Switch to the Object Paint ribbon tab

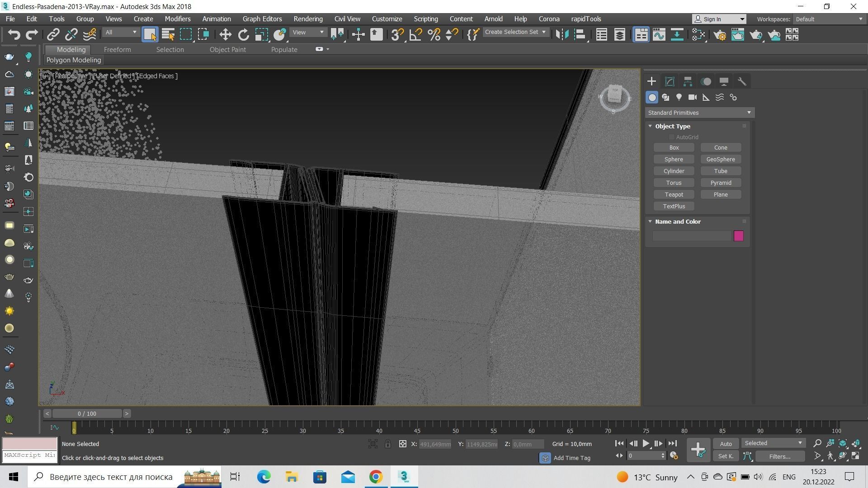227,50
